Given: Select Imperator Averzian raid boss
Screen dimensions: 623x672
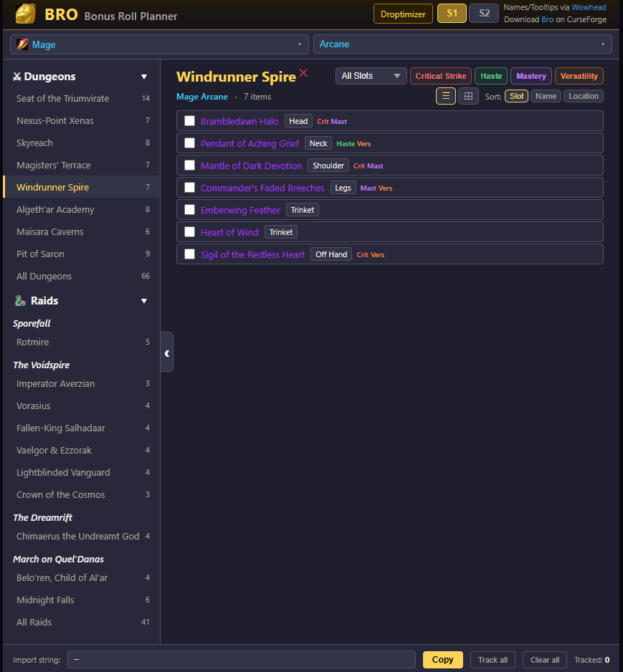Looking at the screenshot, I should (x=82, y=383).
